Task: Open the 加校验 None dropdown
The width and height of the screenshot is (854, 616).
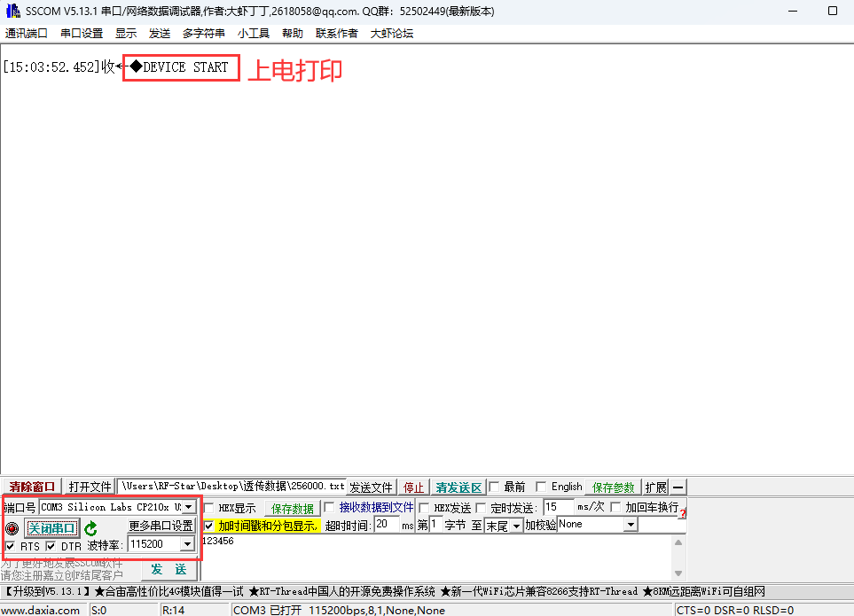Action: point(631,525)
